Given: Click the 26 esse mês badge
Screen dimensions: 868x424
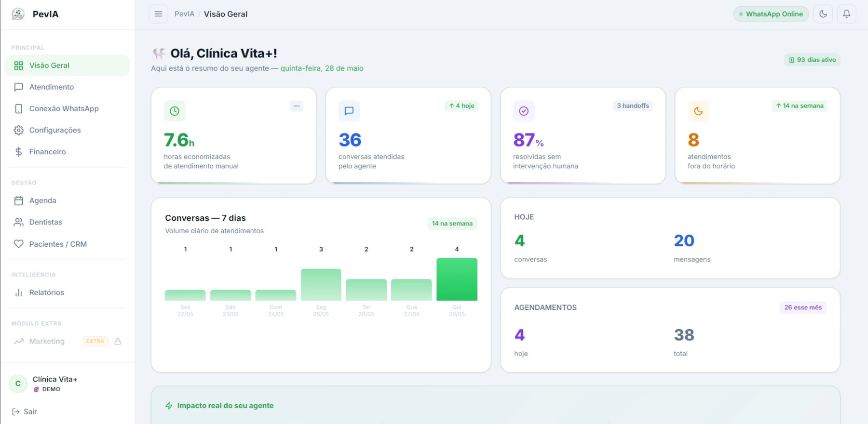Looking at the screenshot, I should 803,307.
